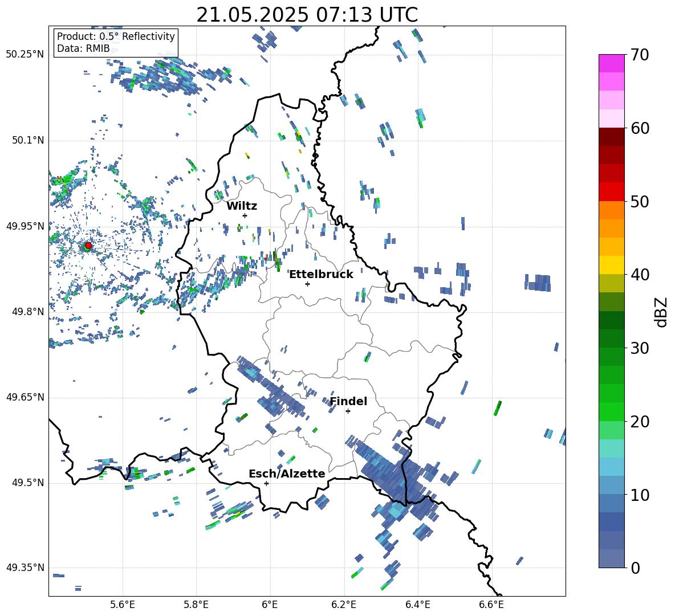675x616 pixels.
Task: Click the dark red colorbar segment below 60
Action: pos(611,136)
